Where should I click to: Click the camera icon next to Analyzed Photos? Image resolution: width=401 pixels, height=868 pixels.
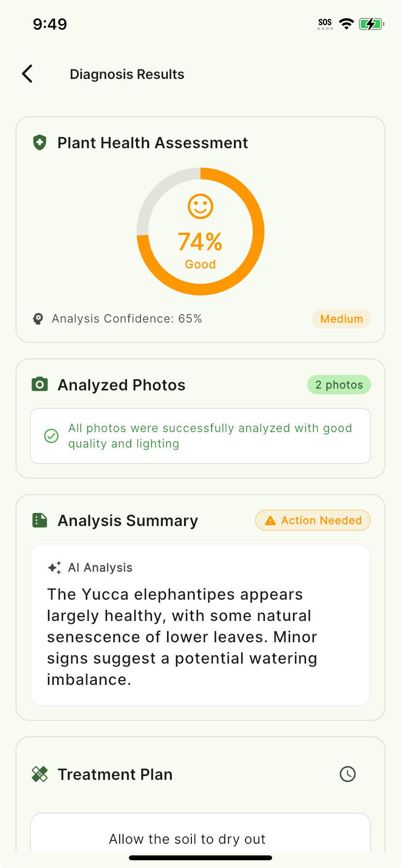[x=39, y=384]
